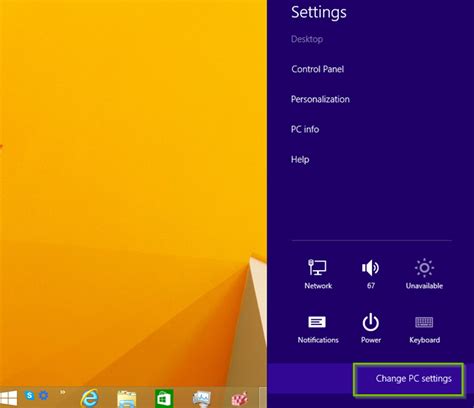The height and width of the screenshot is (408, 474).
Task: Click the Windows Start button
Action: pyautogui.click(x=9, y=398)
